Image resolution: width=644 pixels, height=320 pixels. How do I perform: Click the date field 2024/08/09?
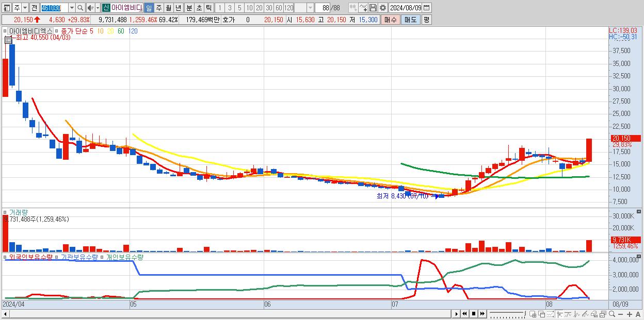pyautogui.click(x=406, y=8)
